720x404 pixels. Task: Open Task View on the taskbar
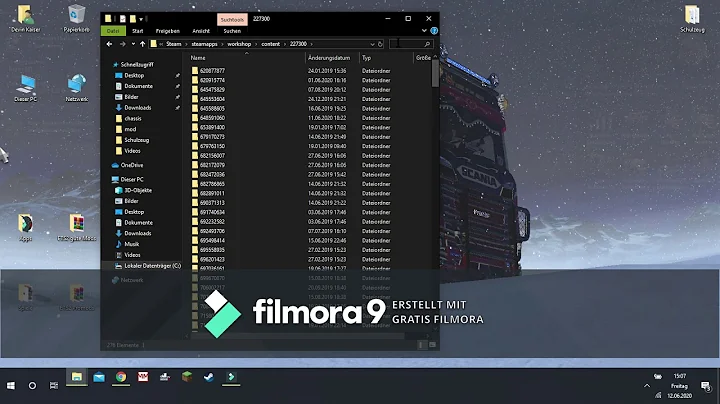(54, 386)
